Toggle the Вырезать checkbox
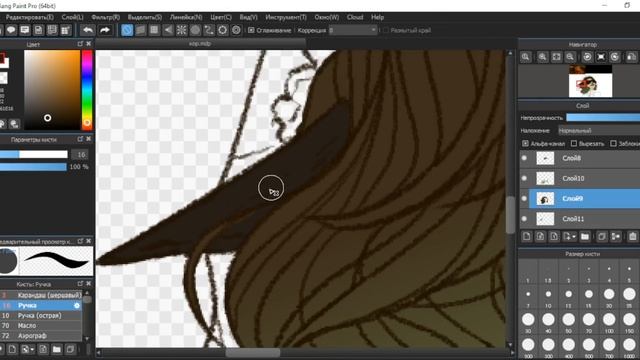Image resolution: width=640 pixels, height=360 pixels. 574,143
